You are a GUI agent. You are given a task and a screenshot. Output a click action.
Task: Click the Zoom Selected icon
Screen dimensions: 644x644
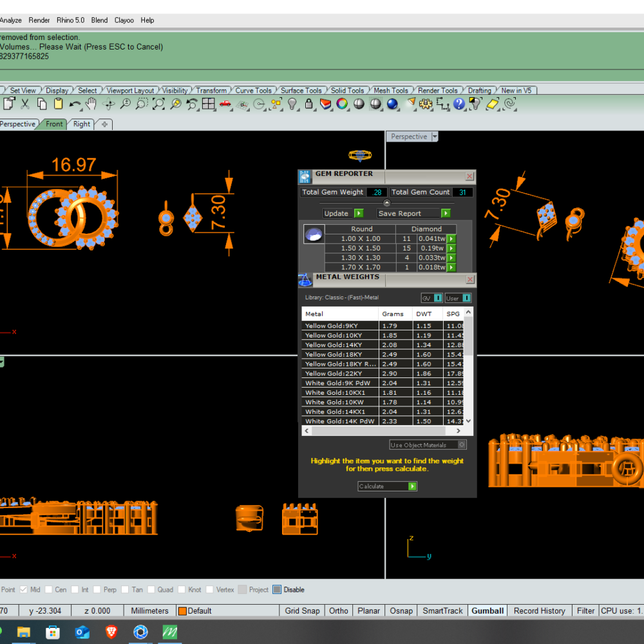176,104
